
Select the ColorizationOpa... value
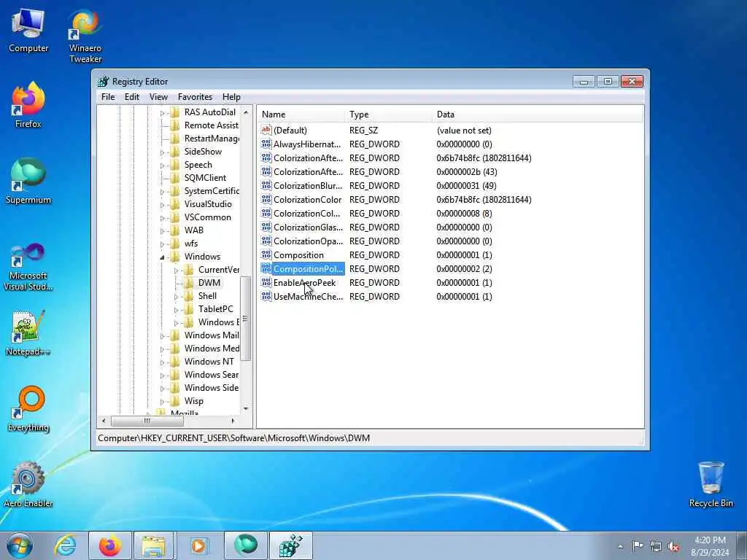(309, 241)
